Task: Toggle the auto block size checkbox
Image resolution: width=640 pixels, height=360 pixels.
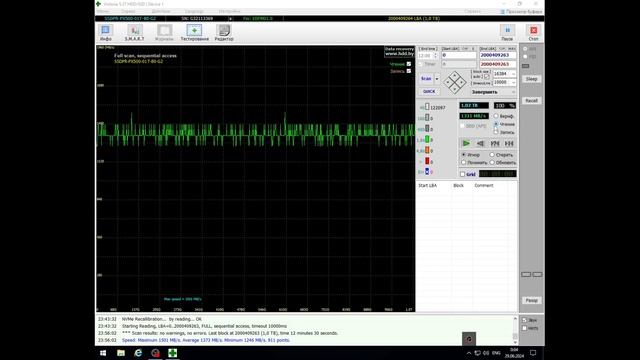Action: [x=487, y=77]
